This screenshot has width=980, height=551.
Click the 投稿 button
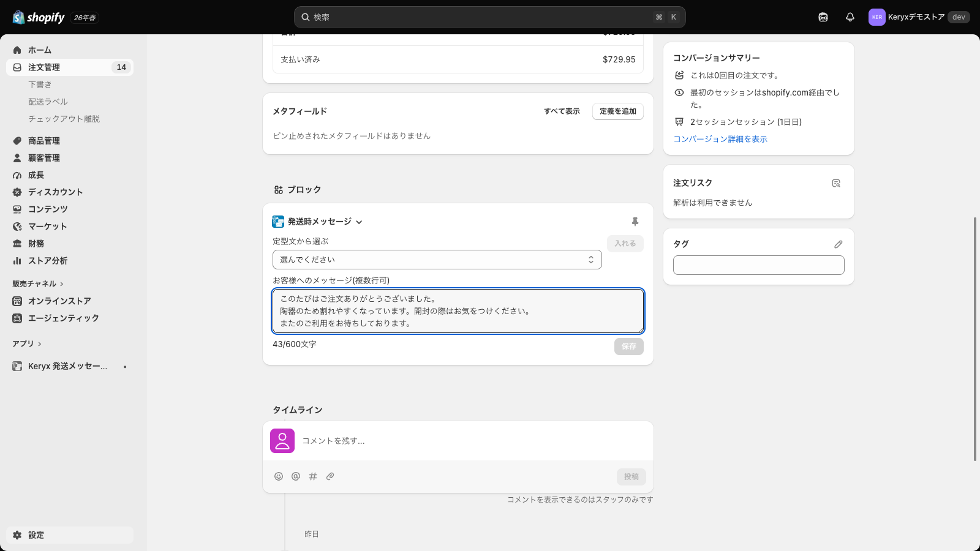click(631, 477)
